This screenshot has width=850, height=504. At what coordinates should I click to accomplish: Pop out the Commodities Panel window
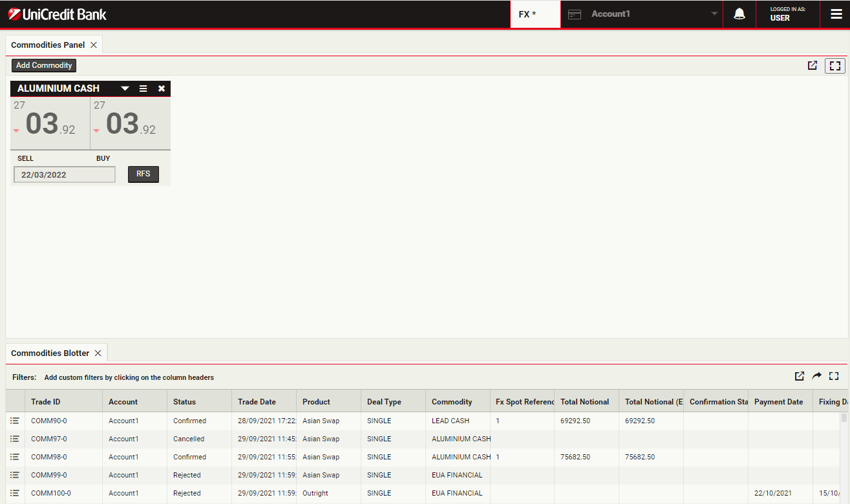(813, 65)
